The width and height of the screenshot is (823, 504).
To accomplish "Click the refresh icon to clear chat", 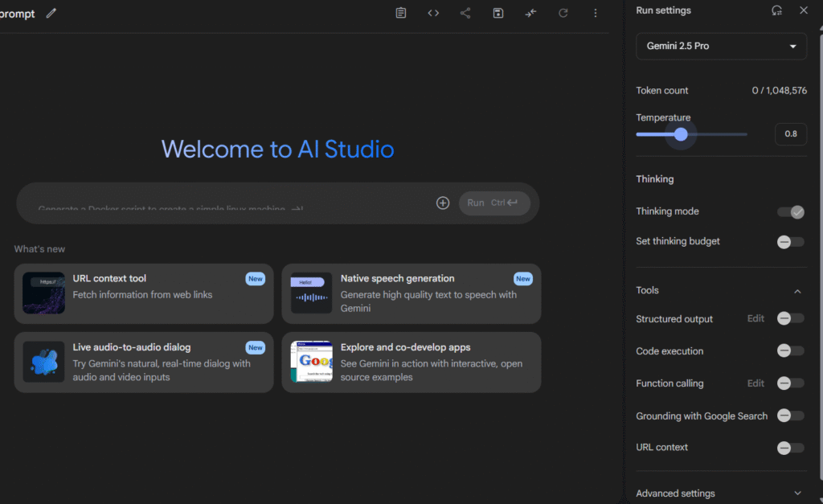I will point(563,13).
